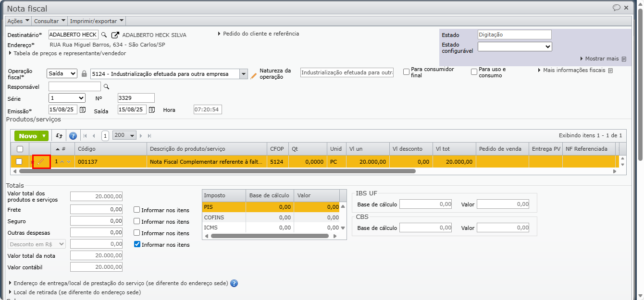Click the green Novo button
644x300 pixels.
27,136
